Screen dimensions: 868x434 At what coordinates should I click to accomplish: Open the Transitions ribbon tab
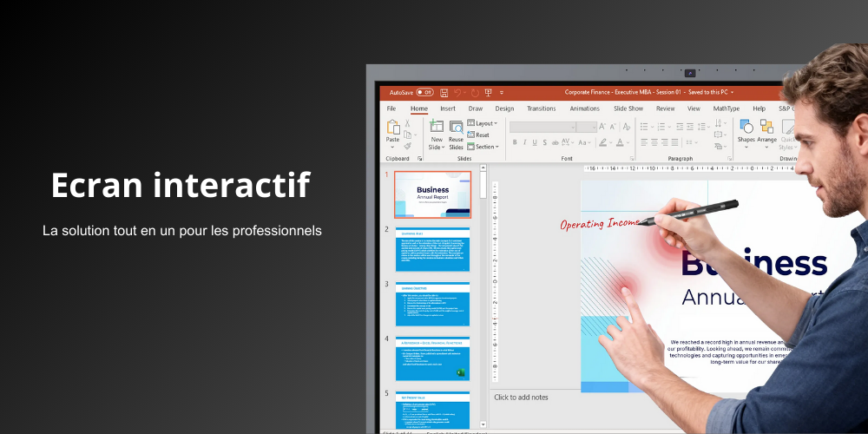pos(541,108)
